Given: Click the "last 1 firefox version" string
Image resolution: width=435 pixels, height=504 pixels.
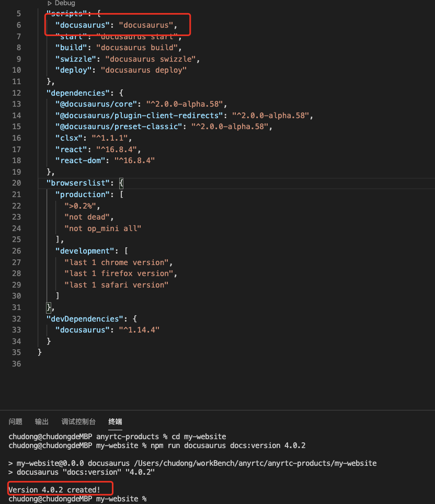Looking at the screenshot, I should tap(119, 273).
